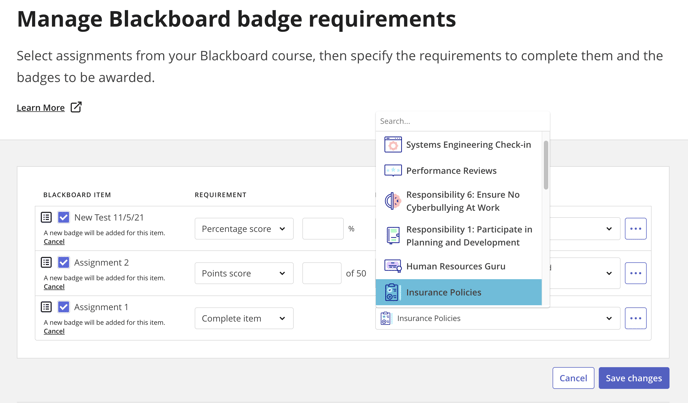Uncheck the Assignment 2 checkbox

[64, 263]
